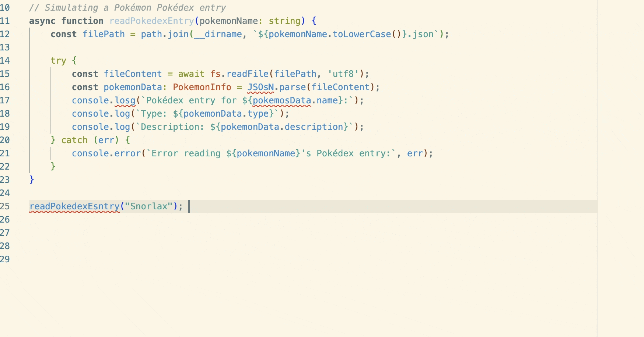This screenshot has width=644, height=337.
Task: Click the misspelled word "losg" on line 17
Action: (126, 100)
